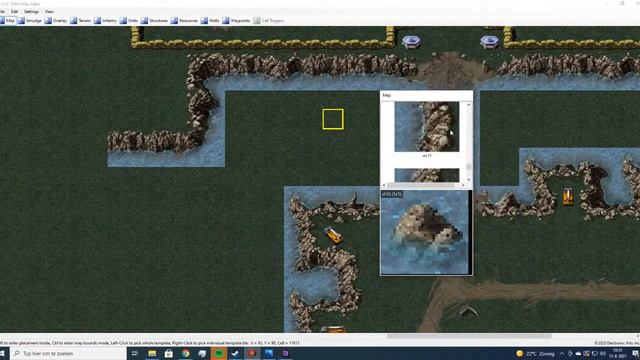The image size is (640, 360).
Task: Click the left arrow of the palette horizontal scrollbar
Action: (384, 185)
